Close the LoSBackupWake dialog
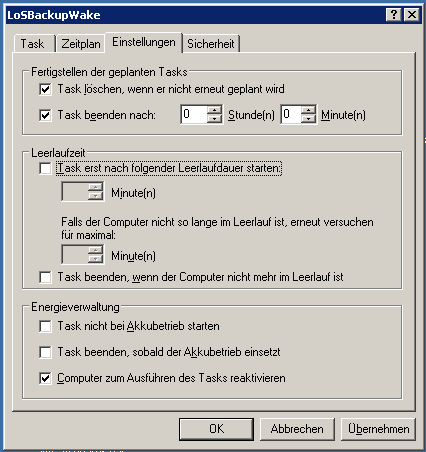Image resolution: width=426 pixels, height=452 pixels. 412,15
